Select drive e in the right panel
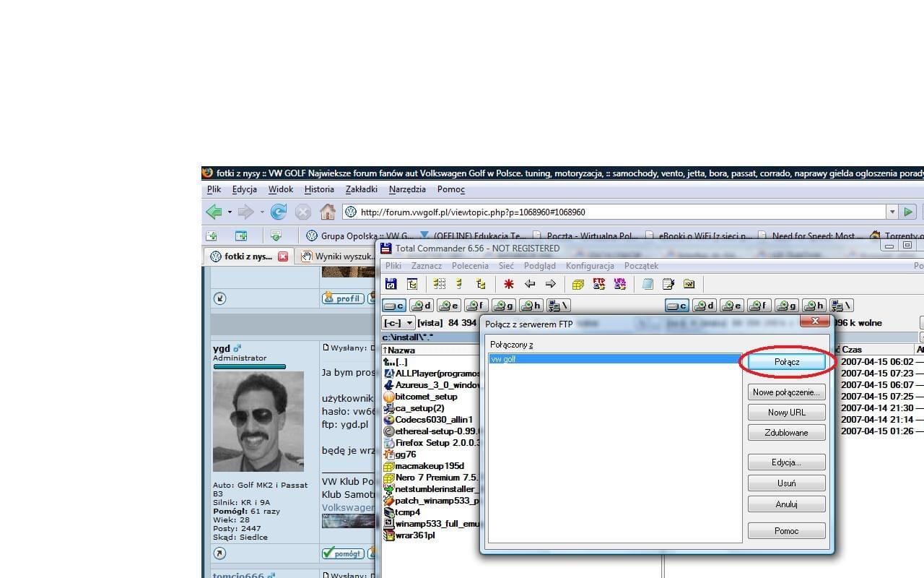Screen dimensions: 924x578 (x=732, y=306)
